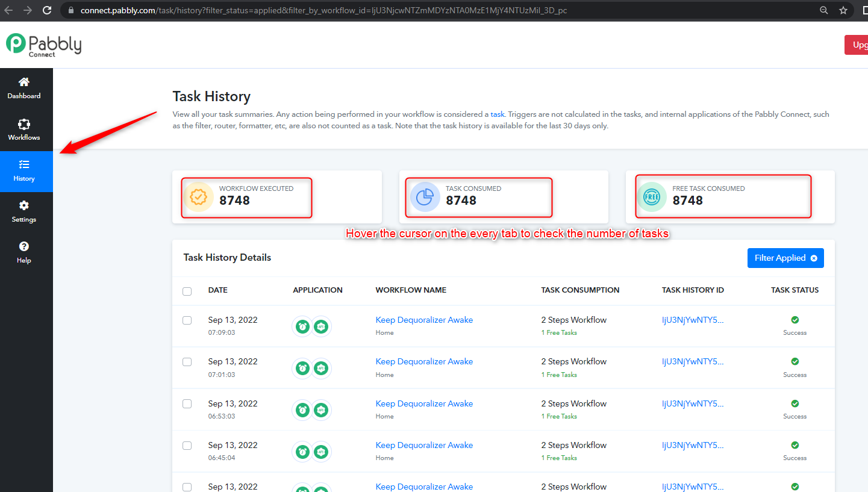The image size is (868, 492).
Task: Click the API app icon in the 06:45:04 row
Action: [x=321, y=452]
